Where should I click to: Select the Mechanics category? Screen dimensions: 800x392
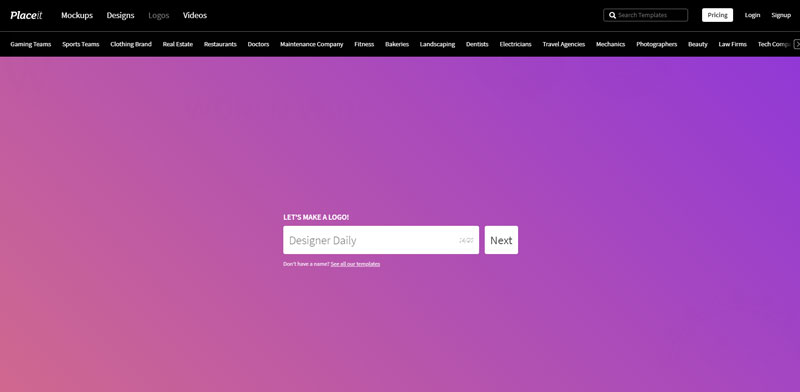pos(611,44)
